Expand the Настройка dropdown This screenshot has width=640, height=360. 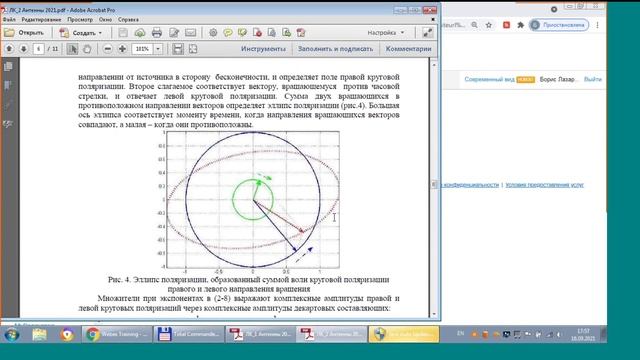(386, 33)
